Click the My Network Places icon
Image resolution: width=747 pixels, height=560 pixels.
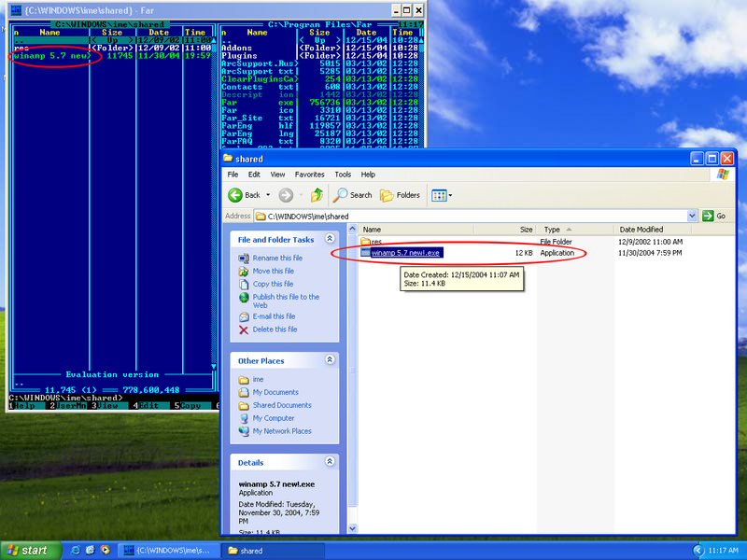coord(244,431)
